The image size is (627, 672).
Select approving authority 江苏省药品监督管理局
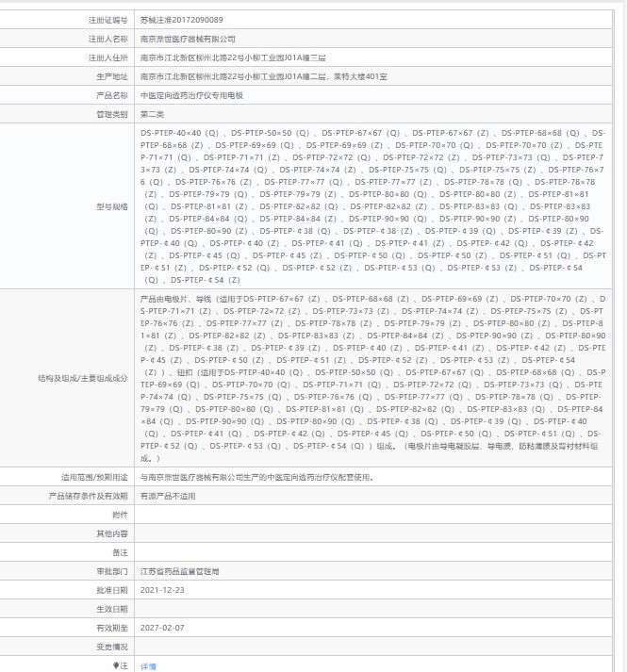pos(180,571)
